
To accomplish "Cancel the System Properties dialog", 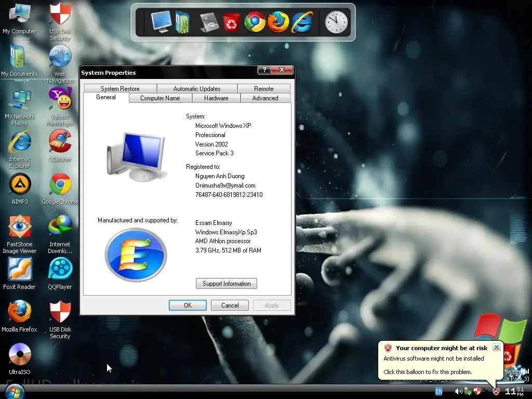I will click(x=230, y=305).
